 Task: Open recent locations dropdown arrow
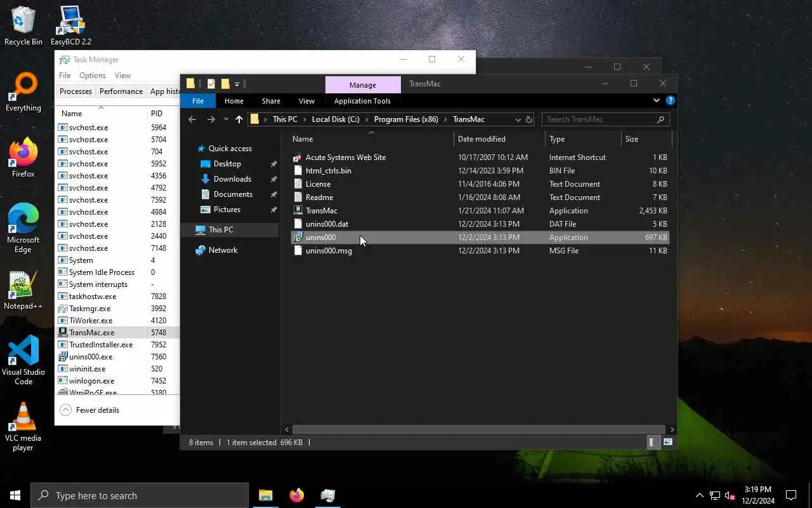[226, 119]
